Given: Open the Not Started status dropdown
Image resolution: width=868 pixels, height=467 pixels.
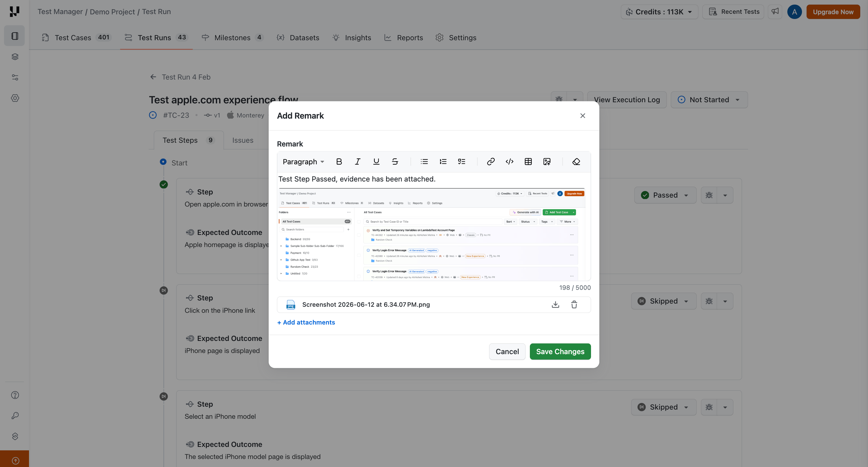Looking at the screenshot, I should (x=709, y=100).
